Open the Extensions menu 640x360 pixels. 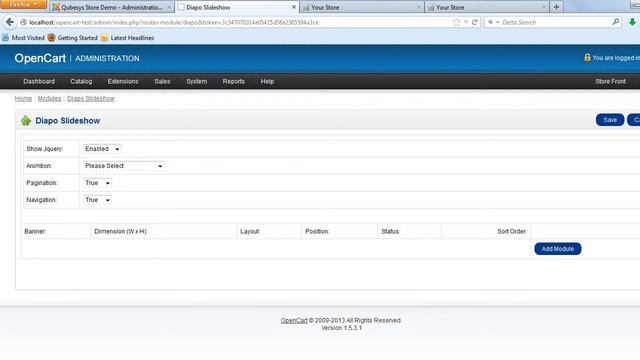123,81
